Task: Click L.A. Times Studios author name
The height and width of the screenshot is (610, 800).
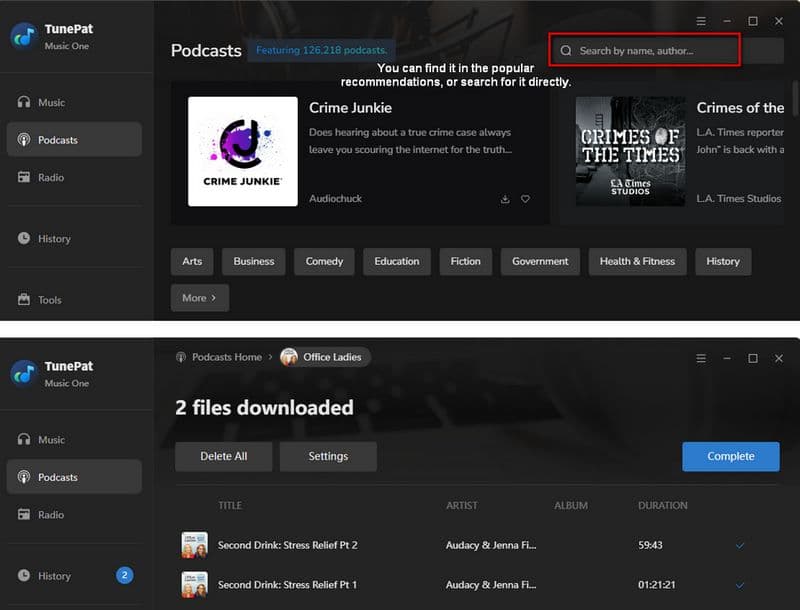Action: 739,198
